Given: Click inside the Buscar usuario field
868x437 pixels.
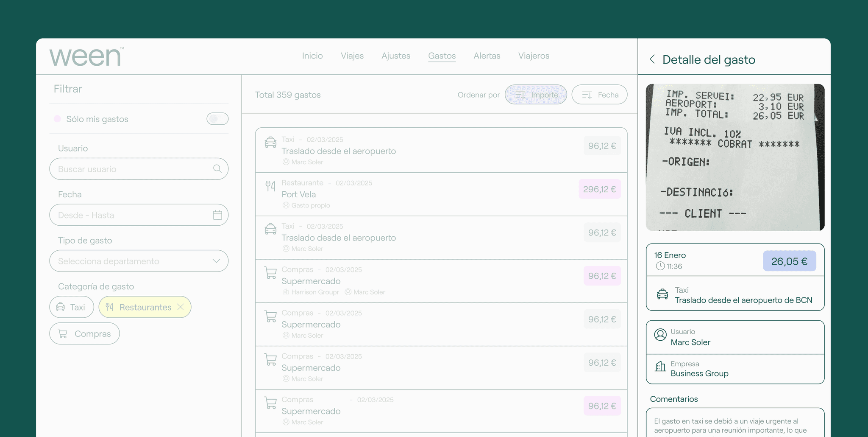Looking at the screenshot, I should [x=139, y=169].
